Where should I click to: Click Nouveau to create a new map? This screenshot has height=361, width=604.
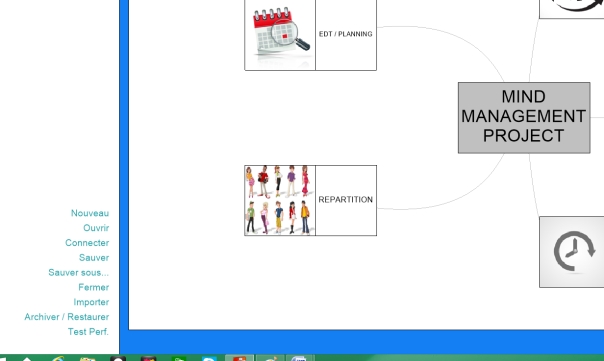point(90,213)
